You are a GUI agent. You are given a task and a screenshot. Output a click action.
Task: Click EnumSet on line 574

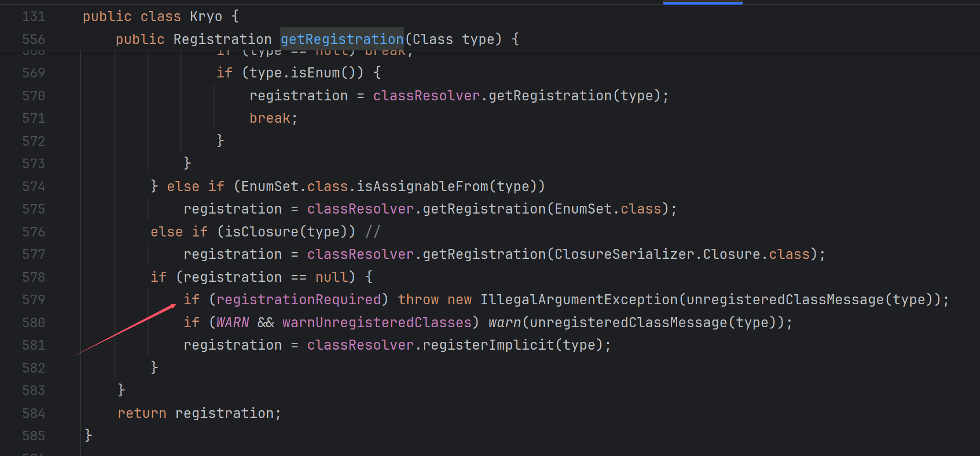tap(270, 187)
